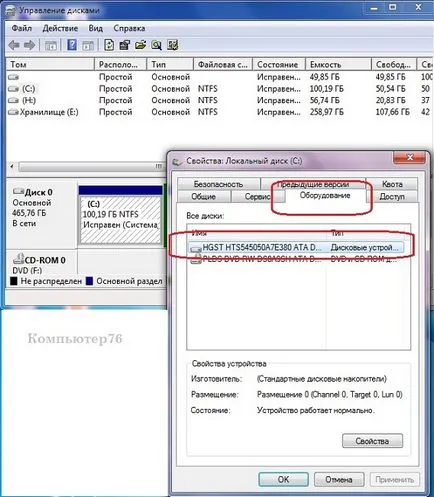This screenshot has height=497, width=434.
Task: Select the HGST HTS545050A7E380 disk row
Action: pyautogui.click(x=296, y=248)
